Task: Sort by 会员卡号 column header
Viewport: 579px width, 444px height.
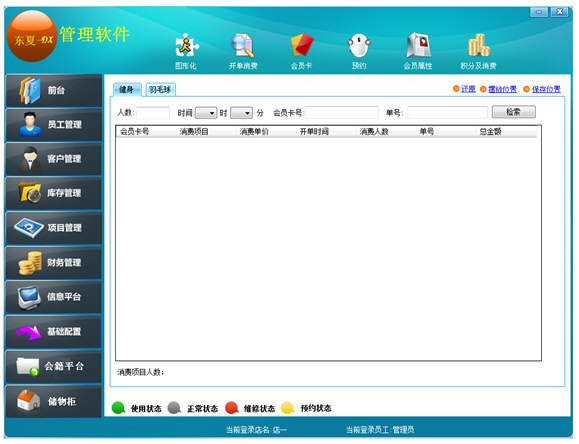Action: [146, 132]
